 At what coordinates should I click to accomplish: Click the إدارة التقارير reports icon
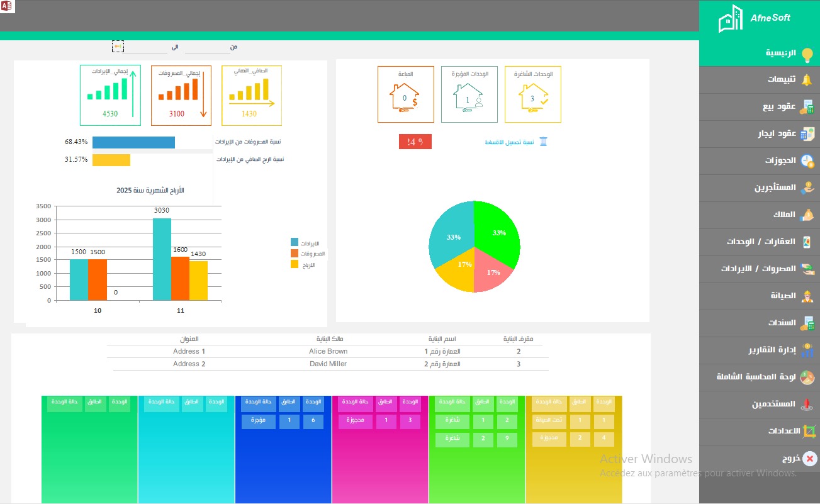(x=807, y=350)
